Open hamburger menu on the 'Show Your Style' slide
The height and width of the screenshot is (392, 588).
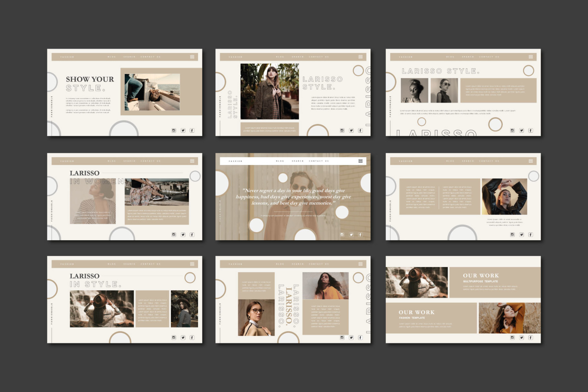click(192, 57)
